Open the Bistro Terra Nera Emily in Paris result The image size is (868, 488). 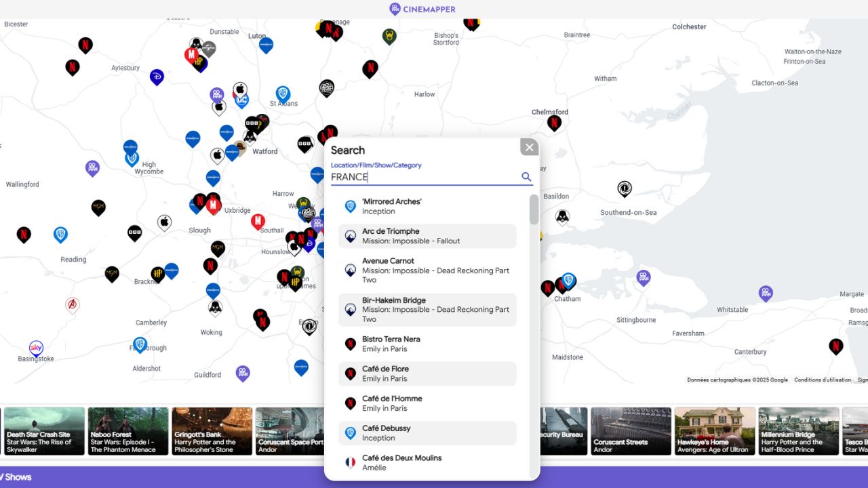tap(427, 344)
